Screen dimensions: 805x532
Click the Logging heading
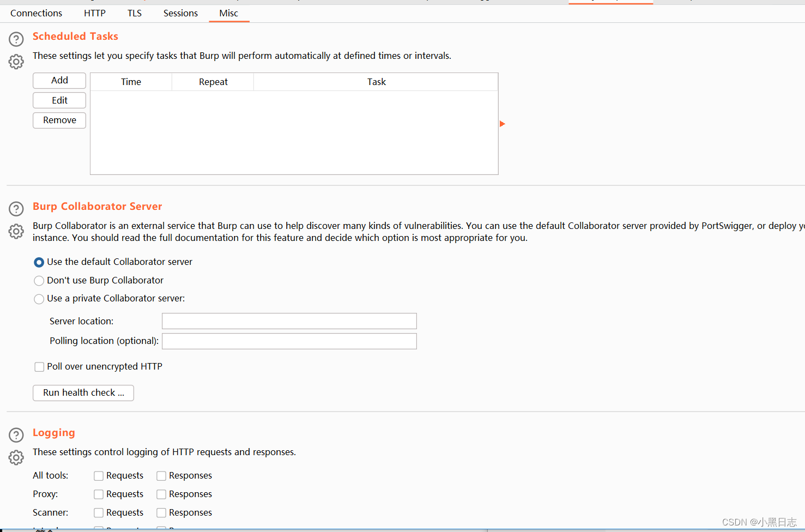[54, 433]
